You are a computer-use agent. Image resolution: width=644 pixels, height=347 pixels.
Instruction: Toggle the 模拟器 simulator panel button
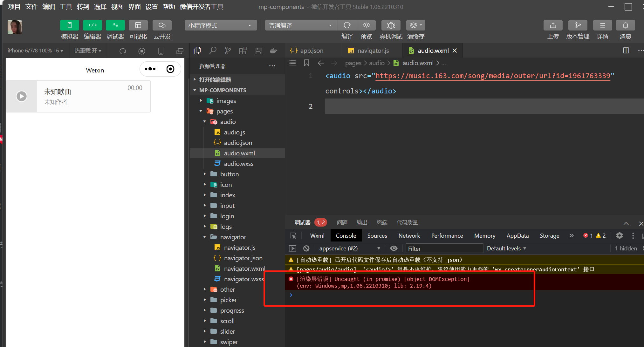[69, 25]
